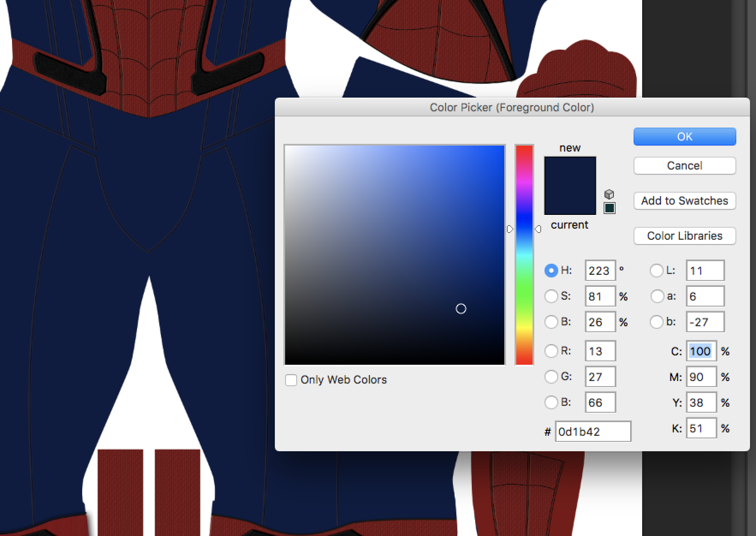
Task: Click the Lab a field showing 6
Action: (x=705, y=296)
